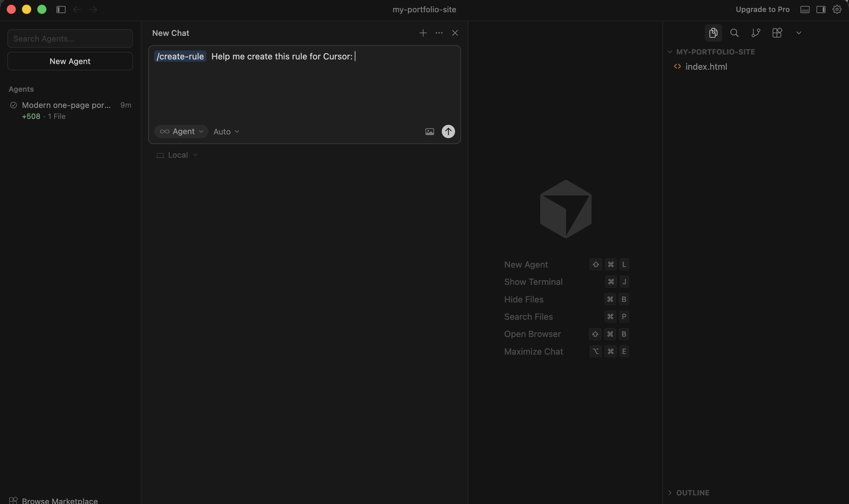This screenshot has width=849, height=504.
Task: Click the attach image icon in chat
Action: pos(429,131)
